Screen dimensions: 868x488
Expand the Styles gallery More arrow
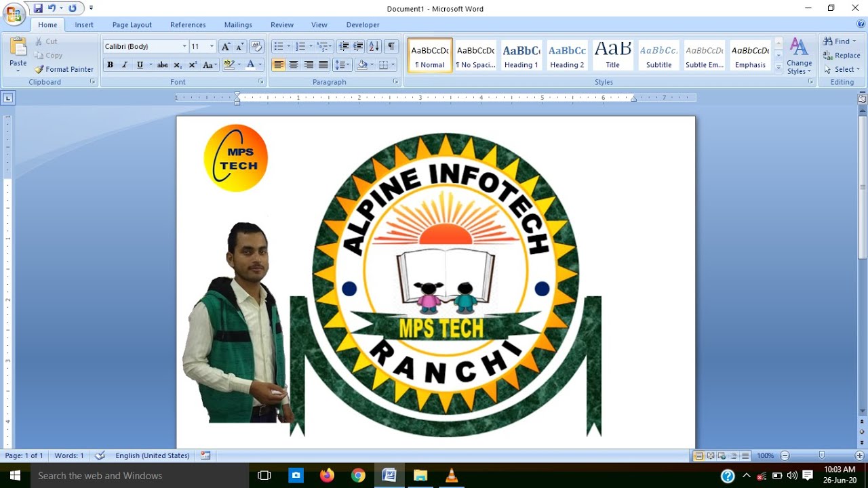(x=778, y=68)
